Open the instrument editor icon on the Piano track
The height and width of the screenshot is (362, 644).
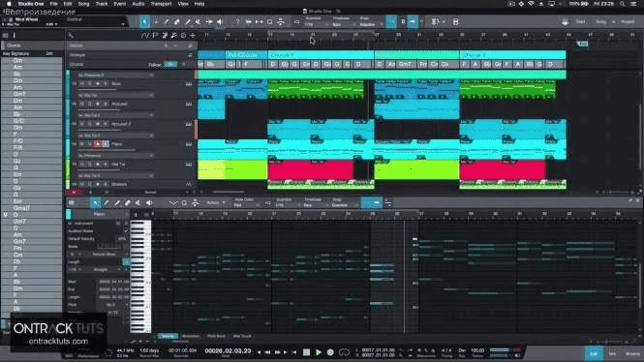pyautogui.click(x=189, y=144)
